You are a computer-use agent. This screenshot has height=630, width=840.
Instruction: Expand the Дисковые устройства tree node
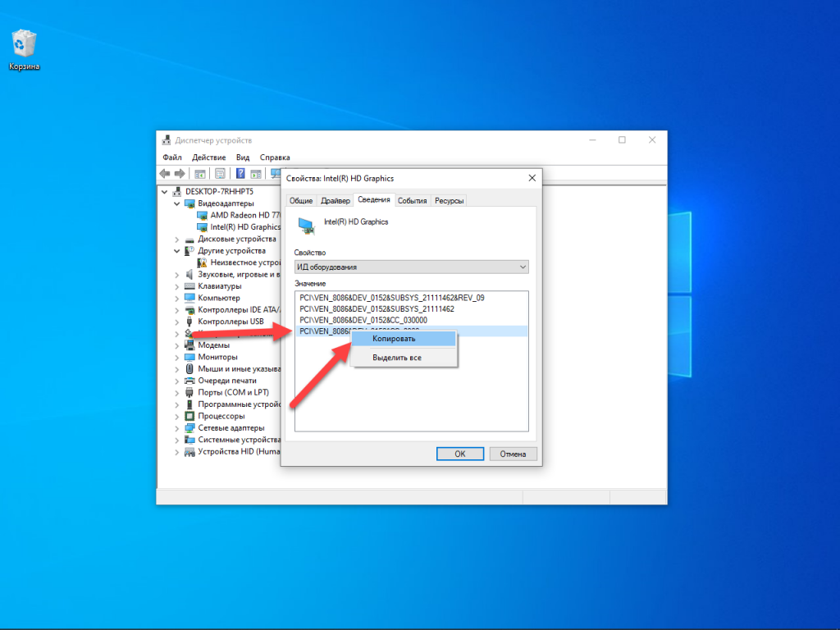(177, 239)
